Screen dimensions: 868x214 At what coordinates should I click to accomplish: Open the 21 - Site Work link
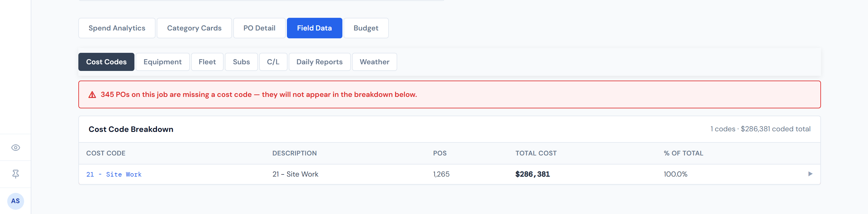click(x=114, y=174)
